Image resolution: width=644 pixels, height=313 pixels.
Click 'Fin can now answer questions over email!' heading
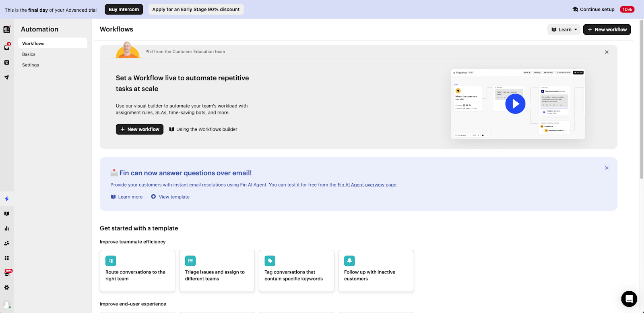coord(186,173)
